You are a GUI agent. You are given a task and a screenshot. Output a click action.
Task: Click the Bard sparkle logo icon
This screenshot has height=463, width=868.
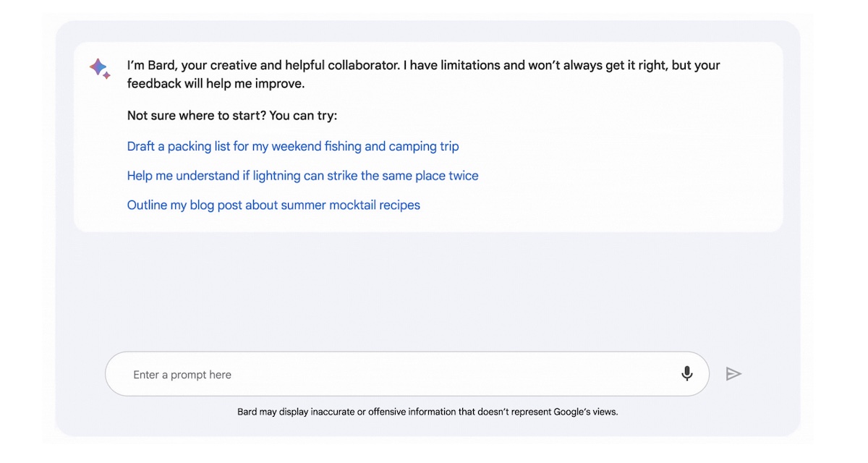(x=100, y=68)
